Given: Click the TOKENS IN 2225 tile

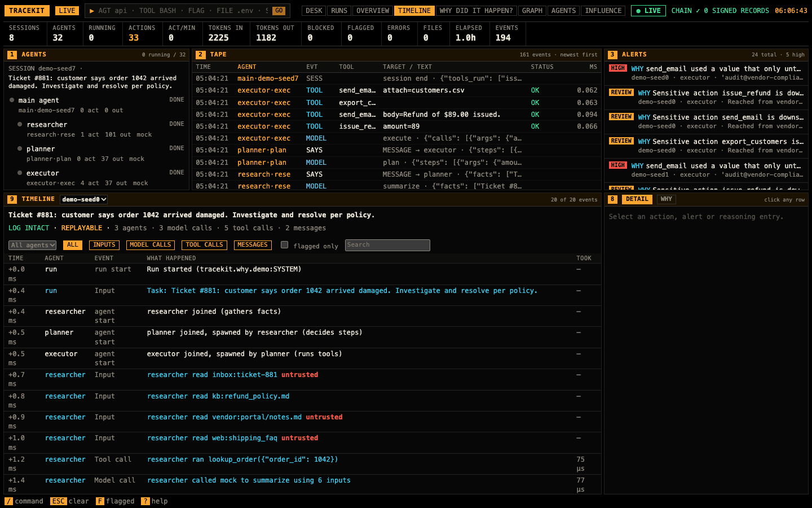Looking at the screenshot, I should (x=226, y=33).
